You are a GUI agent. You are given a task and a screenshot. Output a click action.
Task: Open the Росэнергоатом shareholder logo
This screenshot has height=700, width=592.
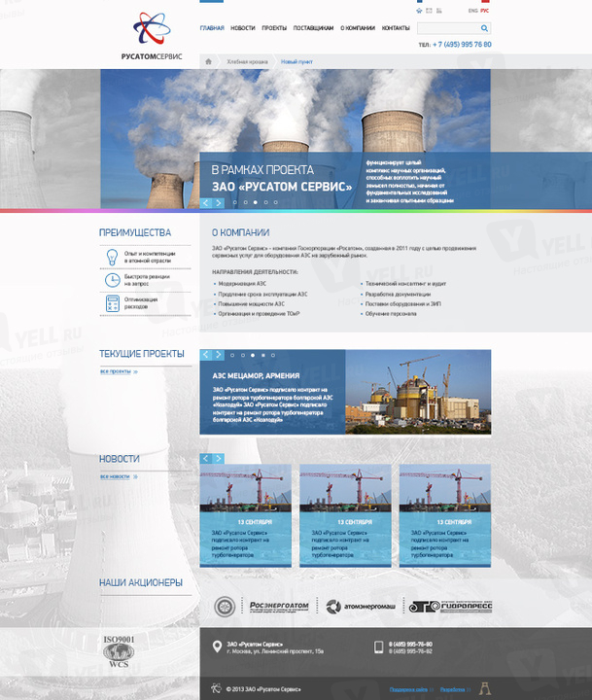point(279,607)
